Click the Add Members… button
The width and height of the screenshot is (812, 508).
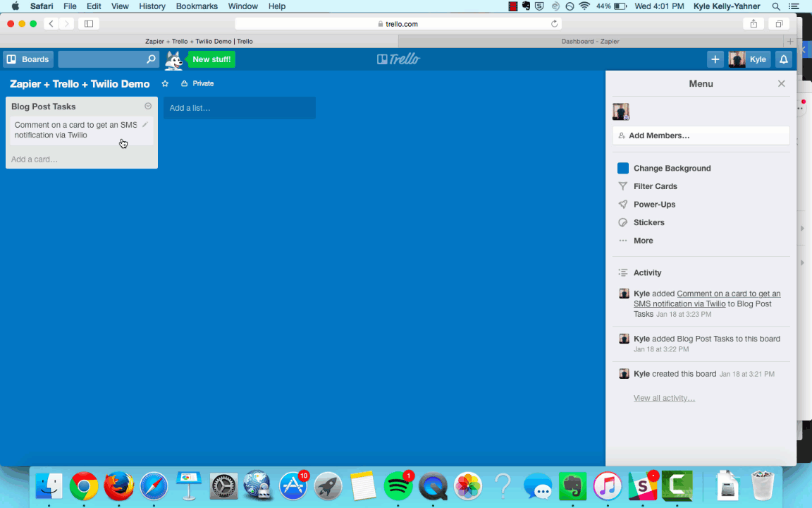tap(701, 135)
